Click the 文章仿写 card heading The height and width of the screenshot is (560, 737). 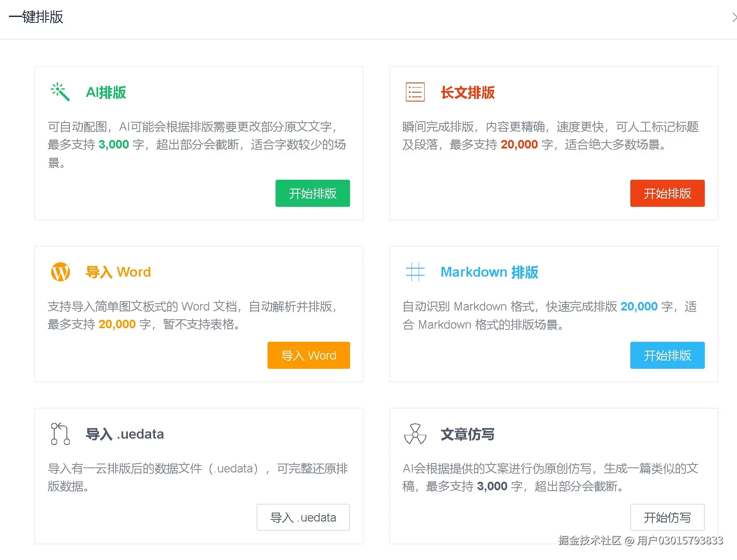(467, 434)
